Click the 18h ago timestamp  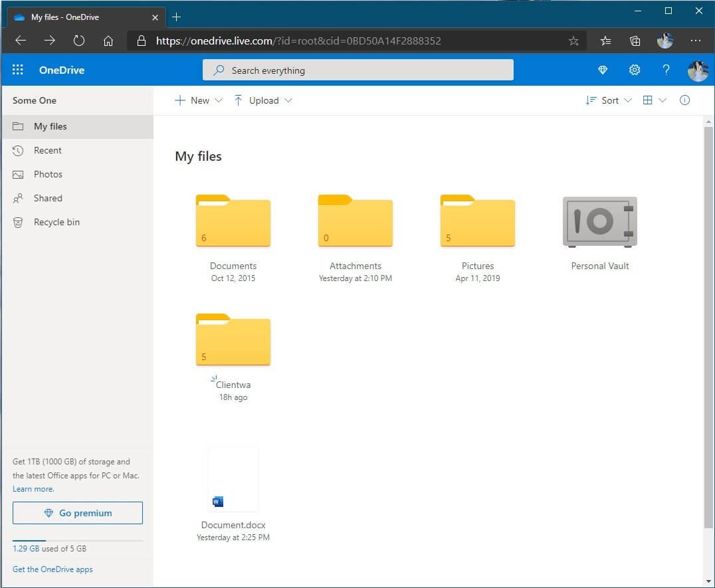pyautogui.click(x=233, y=397)
